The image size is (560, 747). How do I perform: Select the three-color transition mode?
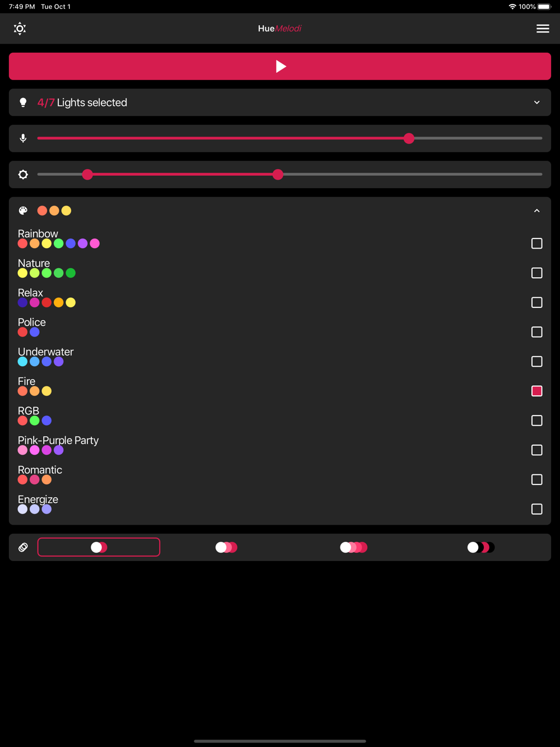pyautogui.click(x=353, y=547)
